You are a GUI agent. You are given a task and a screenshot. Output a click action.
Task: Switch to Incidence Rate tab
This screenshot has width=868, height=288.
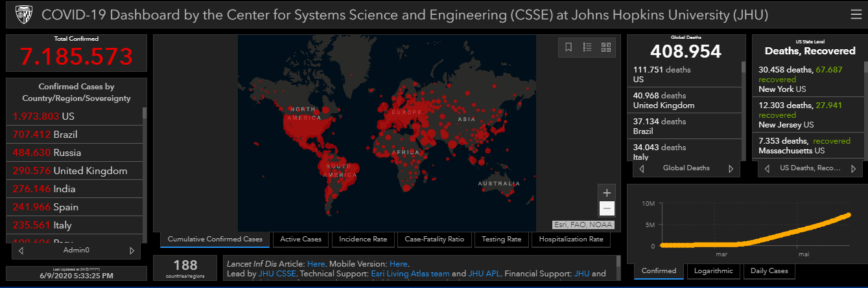click(x=363, y=239)
